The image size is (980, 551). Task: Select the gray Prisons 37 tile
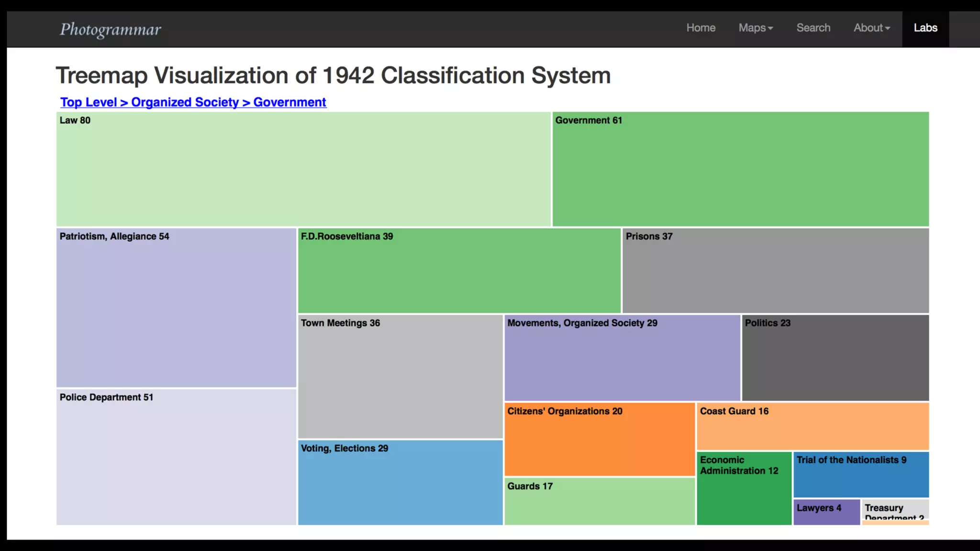coord(775,271)
